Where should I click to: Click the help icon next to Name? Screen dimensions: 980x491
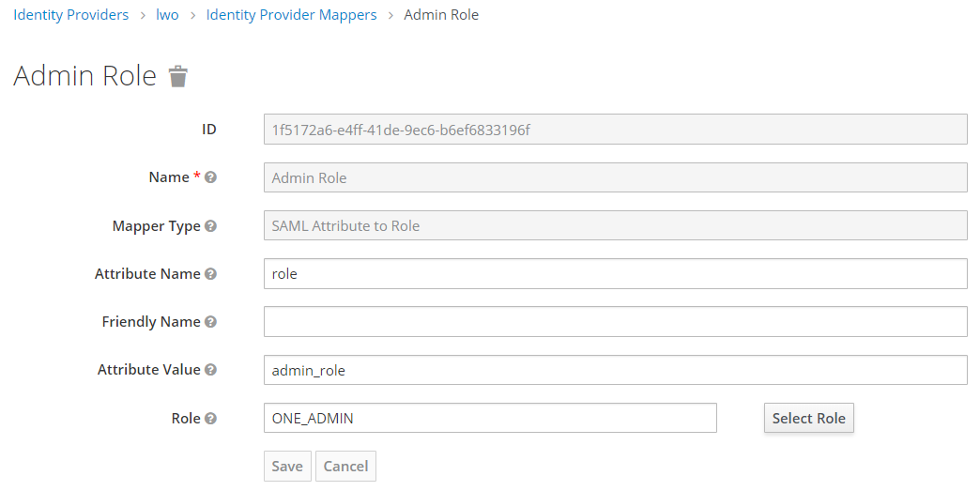(211, 177)
